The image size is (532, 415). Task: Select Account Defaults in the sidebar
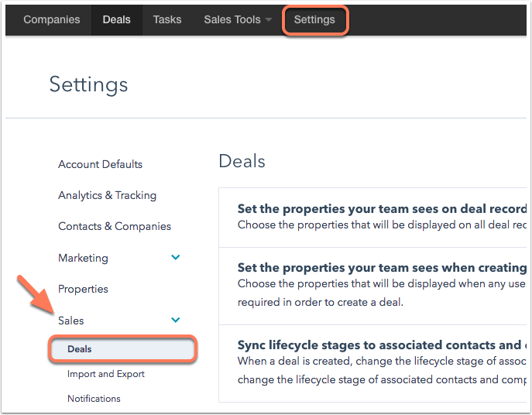[x=100, y=164]
